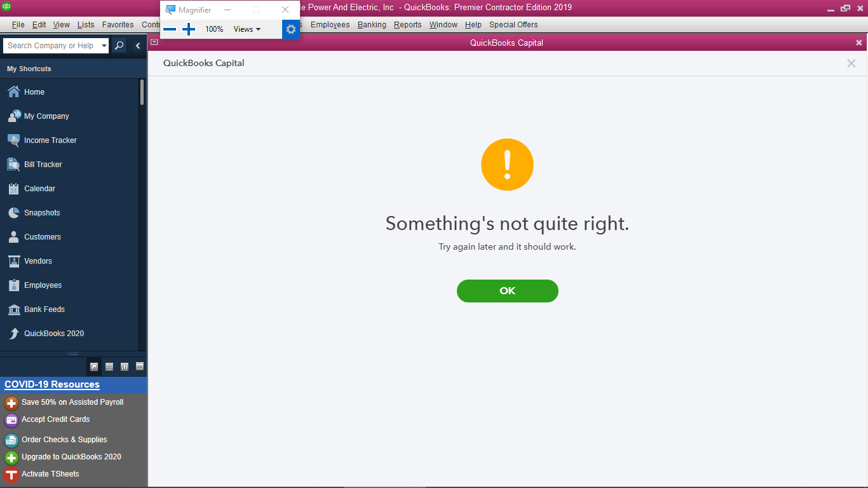The image size is (868, 488).
Task: Show Run Favorite Reports bar-chart icon
Action: (x=125, y=367)
